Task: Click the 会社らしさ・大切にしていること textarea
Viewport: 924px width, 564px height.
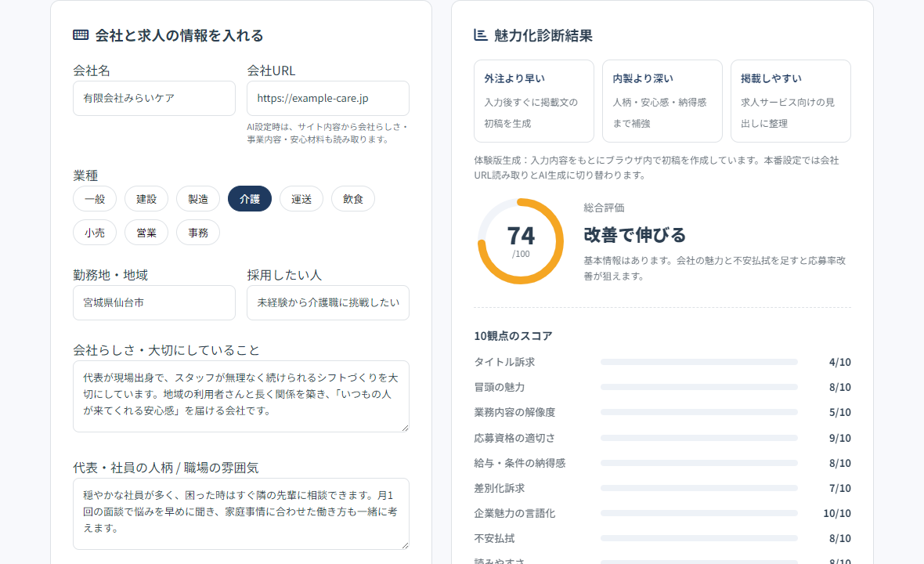Action: (x=241, y=396)
